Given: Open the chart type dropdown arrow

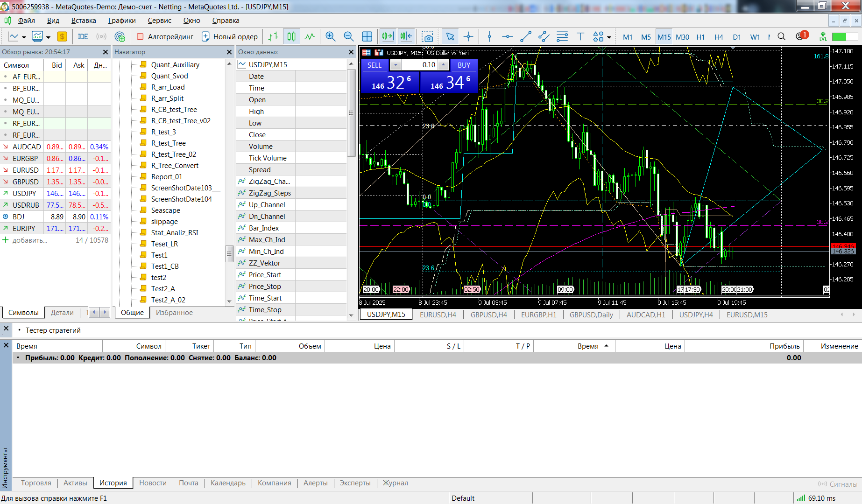Looking at the screenshot, I should (x=24, y=37).
